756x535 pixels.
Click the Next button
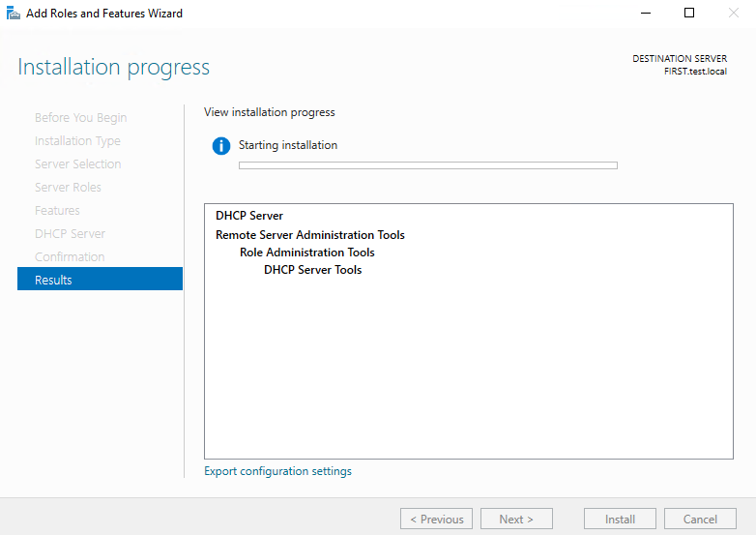tap(516, 520)
